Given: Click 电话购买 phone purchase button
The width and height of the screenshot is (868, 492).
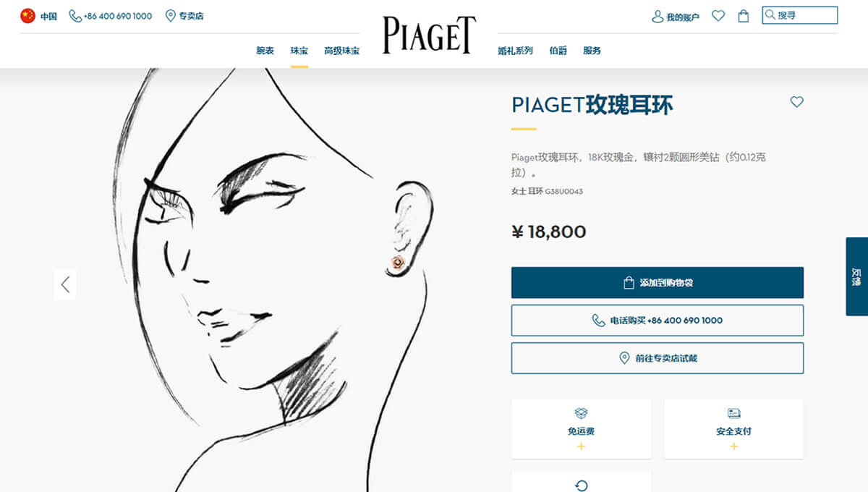Looking at the screenshot, I should tap(658, 321).
